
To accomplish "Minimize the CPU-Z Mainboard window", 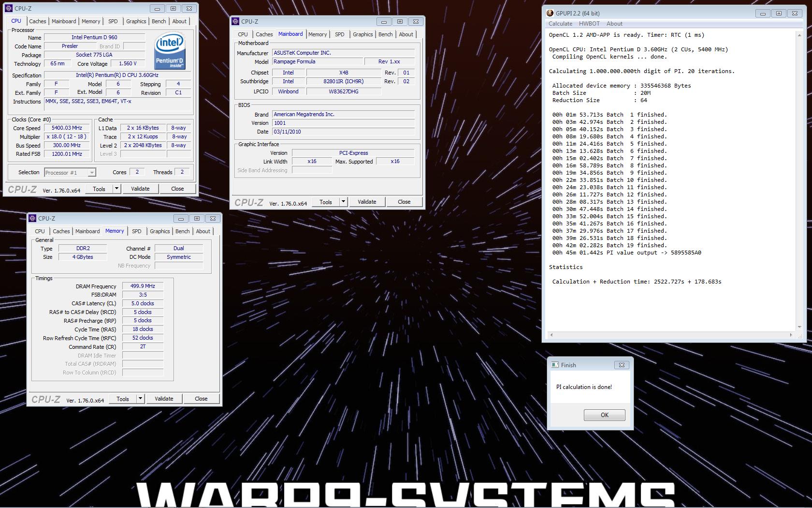I will [384, 21].
